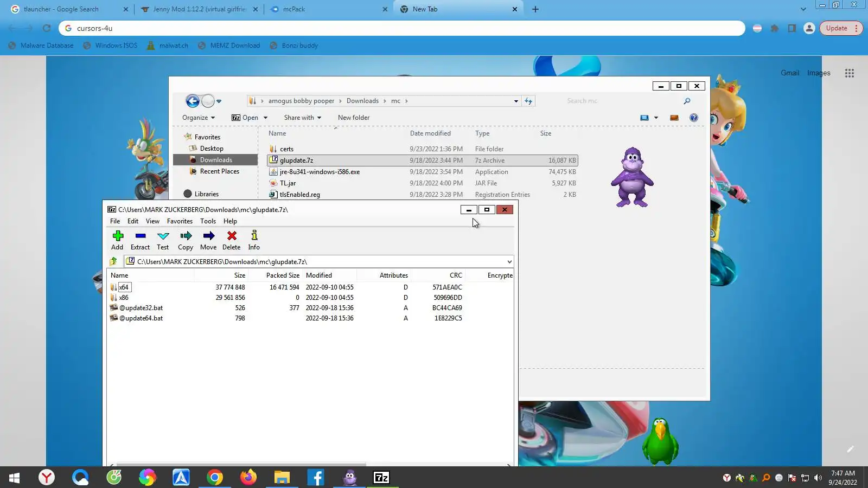Viewport: 868px width, 488px height.
Task: Open the Favorites menu in 7-Zip
Action: pos(180,221)
